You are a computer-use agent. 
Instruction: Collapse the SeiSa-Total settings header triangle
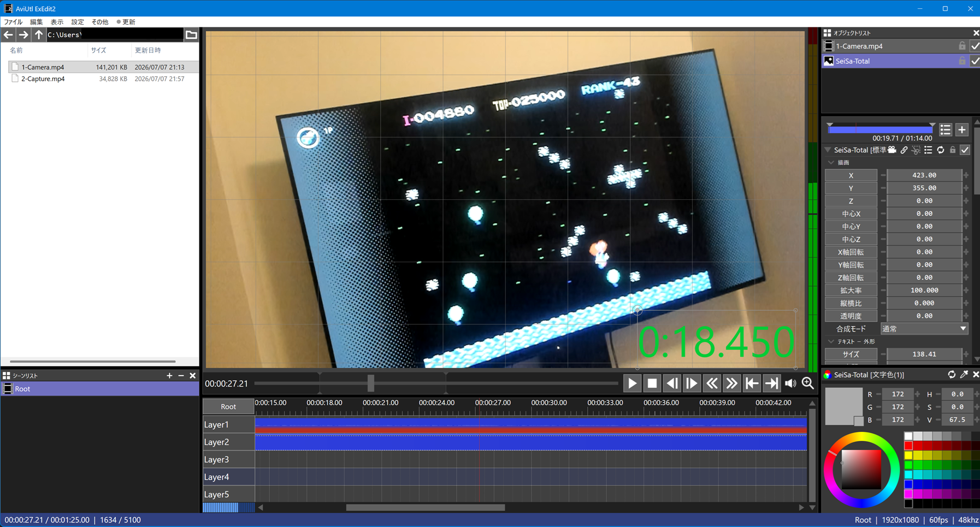(828, 150)
